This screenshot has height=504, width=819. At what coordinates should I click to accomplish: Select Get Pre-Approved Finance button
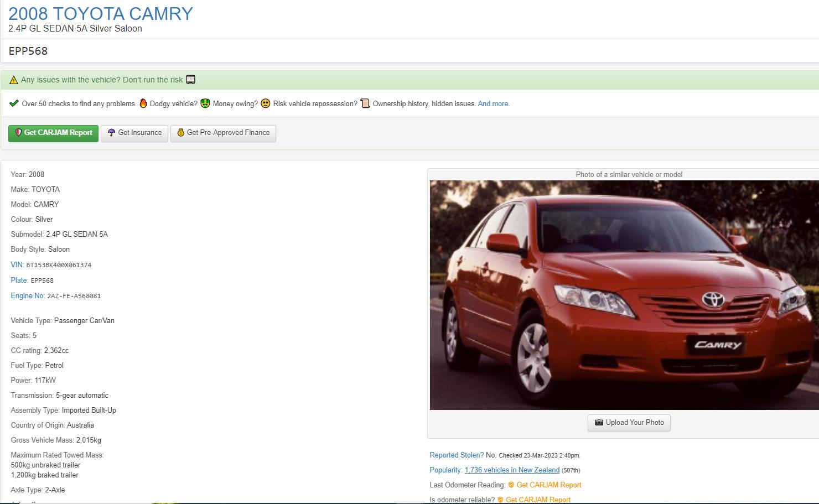coord(223,133)
